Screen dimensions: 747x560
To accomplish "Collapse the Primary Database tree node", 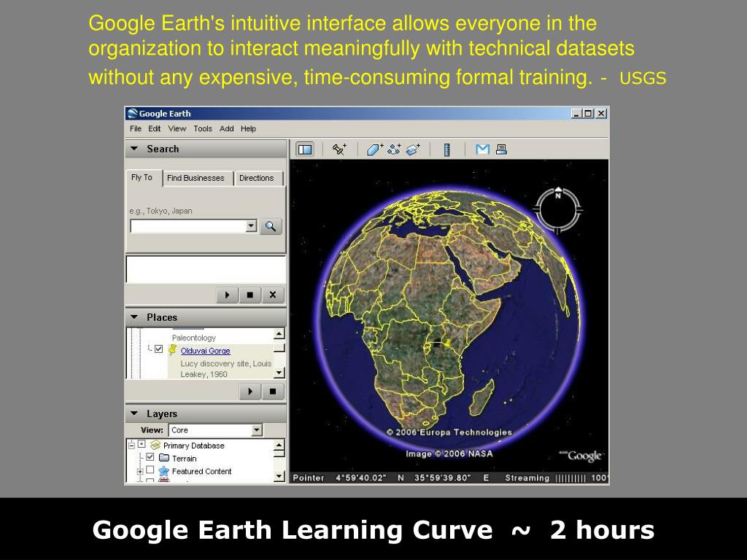I will point(131,446).
